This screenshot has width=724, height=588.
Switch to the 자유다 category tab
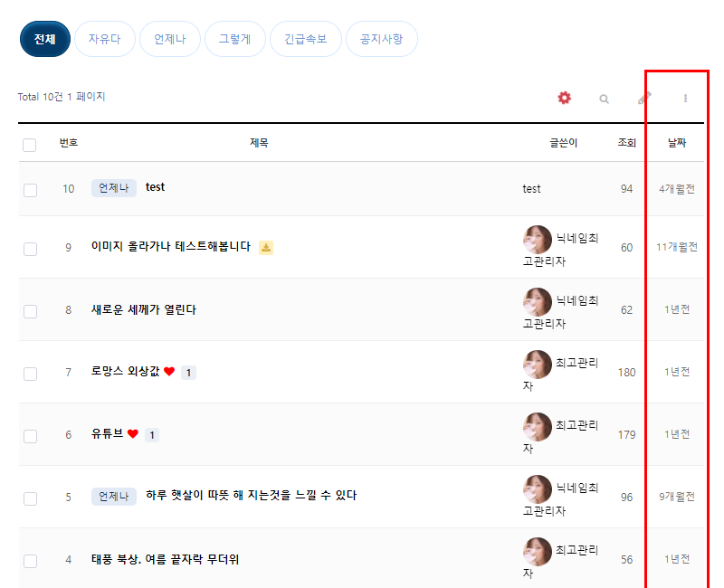(x=104, y=40)
